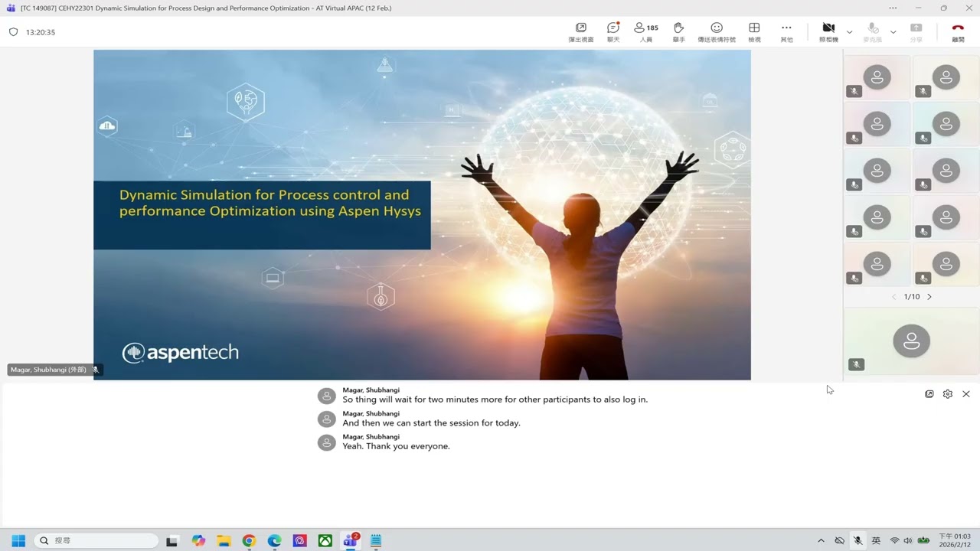The width and height of the screenshot is (980, 551).
Task: Open the Windows Start menu
Action: point(18,541)
